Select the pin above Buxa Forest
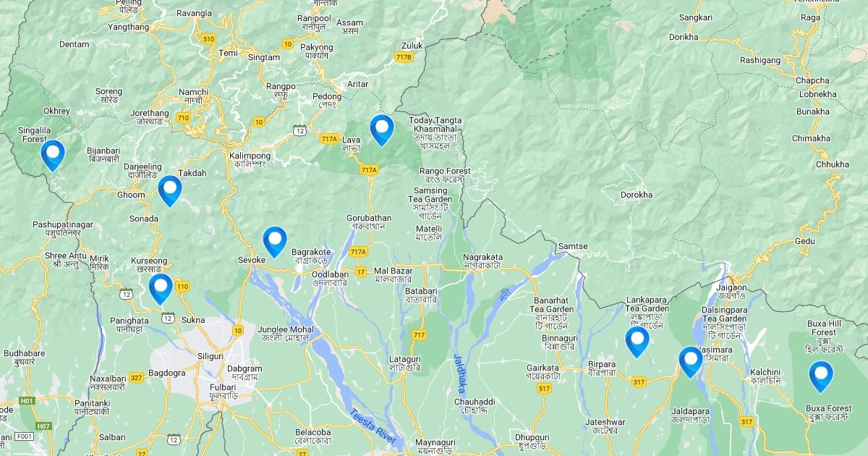This screenshot has width=868, height=456. 821,376
